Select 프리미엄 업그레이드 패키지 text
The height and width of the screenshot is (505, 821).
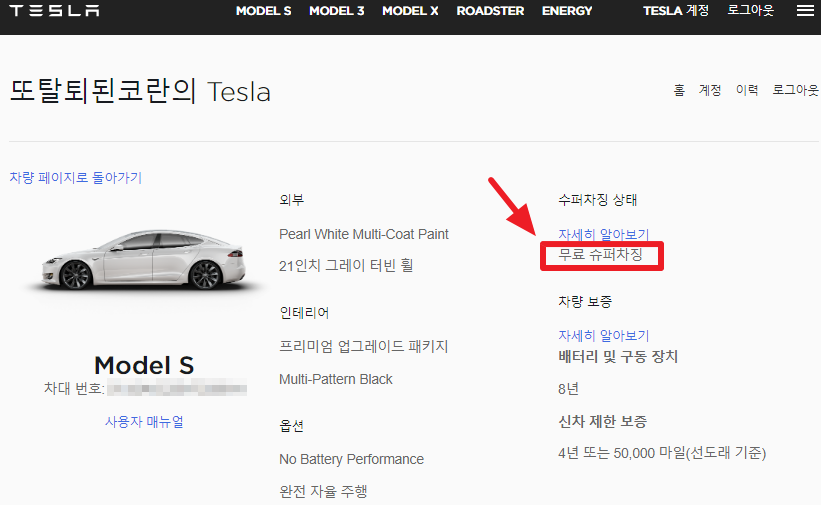[x=364, y=346]
